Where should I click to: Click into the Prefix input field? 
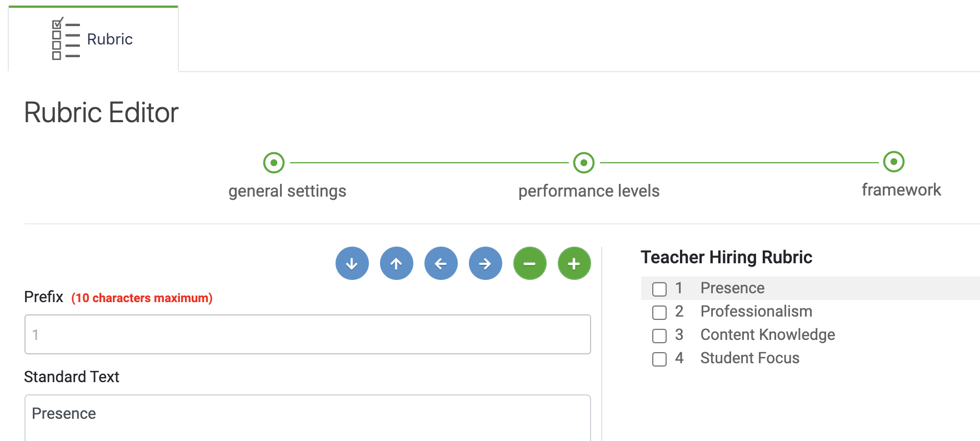[308, 334]
